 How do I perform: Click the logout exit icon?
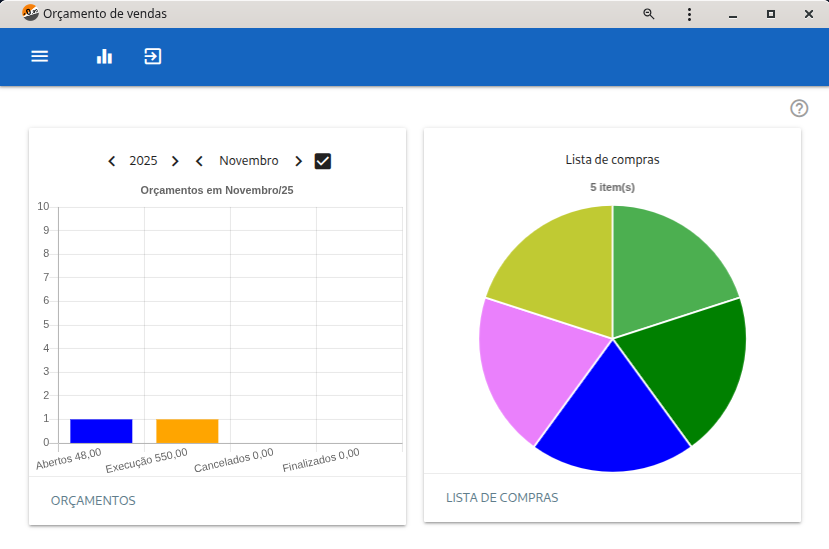pyautogui.click(x=152, y=56)
